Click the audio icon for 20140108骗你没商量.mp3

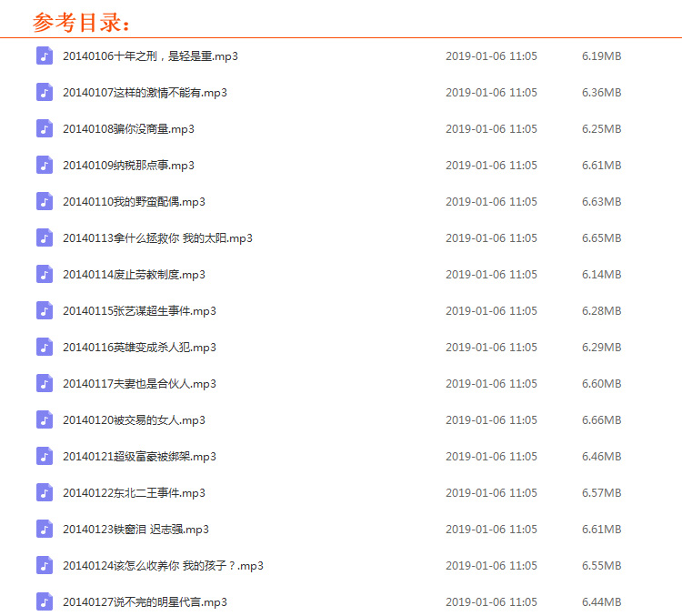(45, 129)
